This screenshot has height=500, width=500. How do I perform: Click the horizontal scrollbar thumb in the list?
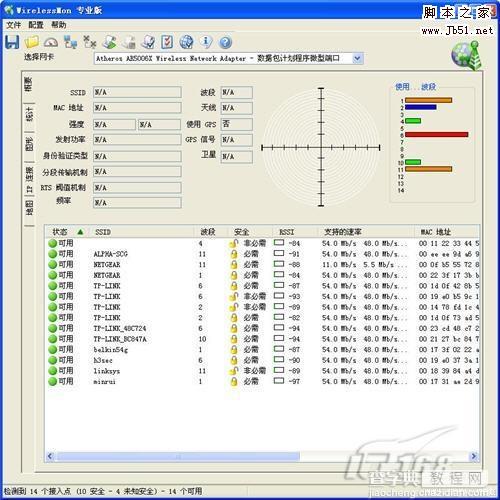tap(178, 456)
